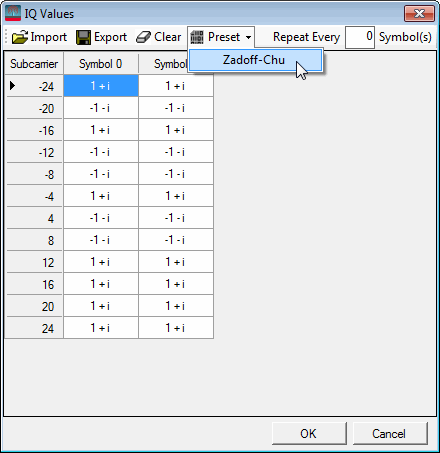Select the Symbol 1 cell for subcarrier -8
Viewport: 440px width, 453px height.
click(x=176, y=174)
